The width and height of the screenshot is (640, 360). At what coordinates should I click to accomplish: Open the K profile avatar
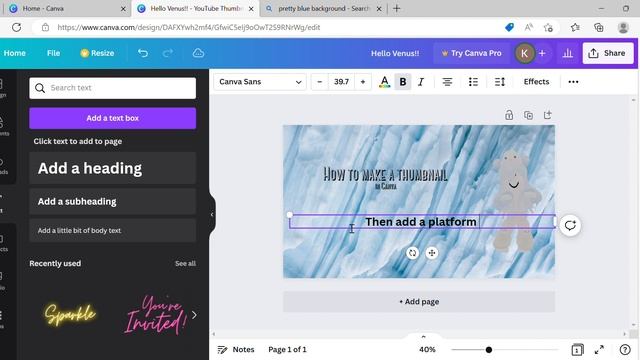(524, 53)
